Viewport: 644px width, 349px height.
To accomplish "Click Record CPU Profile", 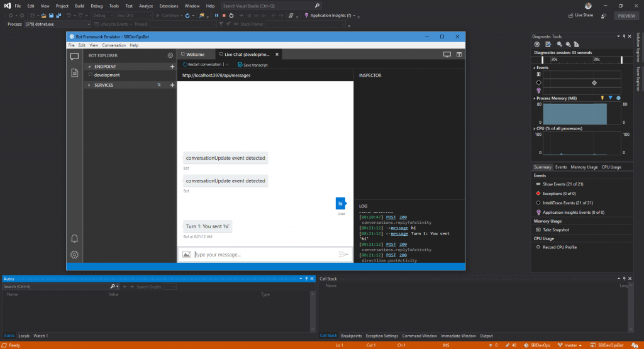I will [559, 247].
